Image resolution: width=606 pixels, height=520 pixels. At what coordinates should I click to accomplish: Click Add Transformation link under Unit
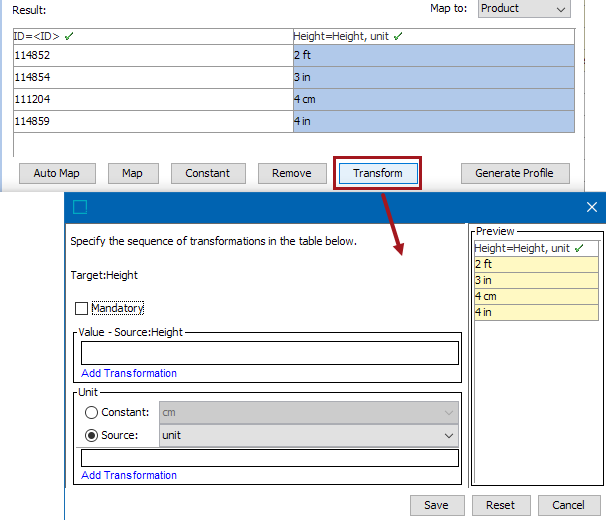click(x=129, y=475)
